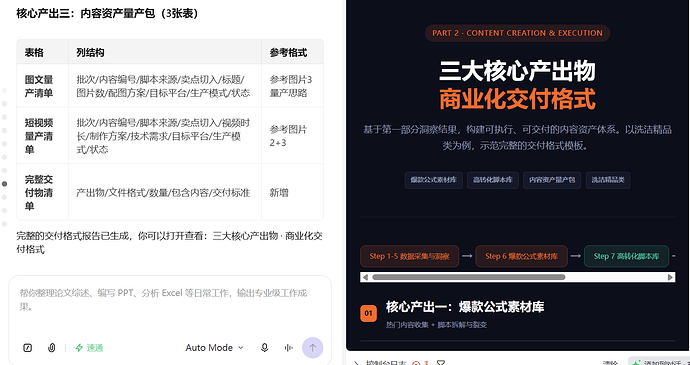This screenshot has width=690, height=365.
Task: Send message with the purple arrow button
Action: pyautogui.click(x=312, y=348)
